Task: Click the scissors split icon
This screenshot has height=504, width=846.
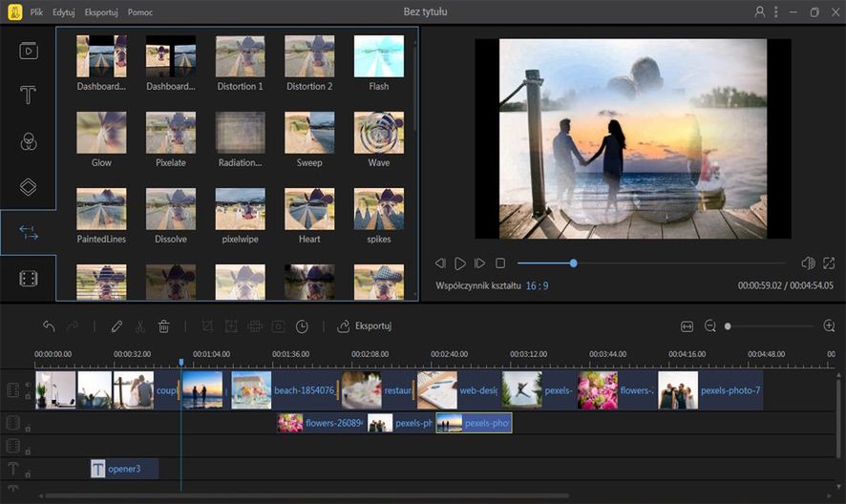Action: [x=139, y=325]
